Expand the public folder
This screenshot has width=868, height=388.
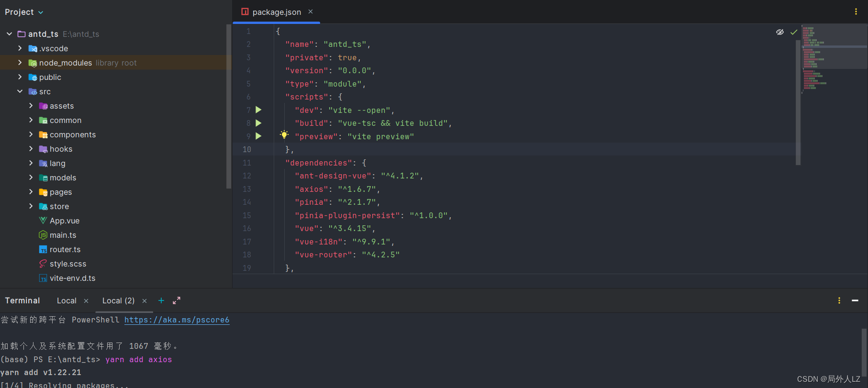tap(20, 77)
